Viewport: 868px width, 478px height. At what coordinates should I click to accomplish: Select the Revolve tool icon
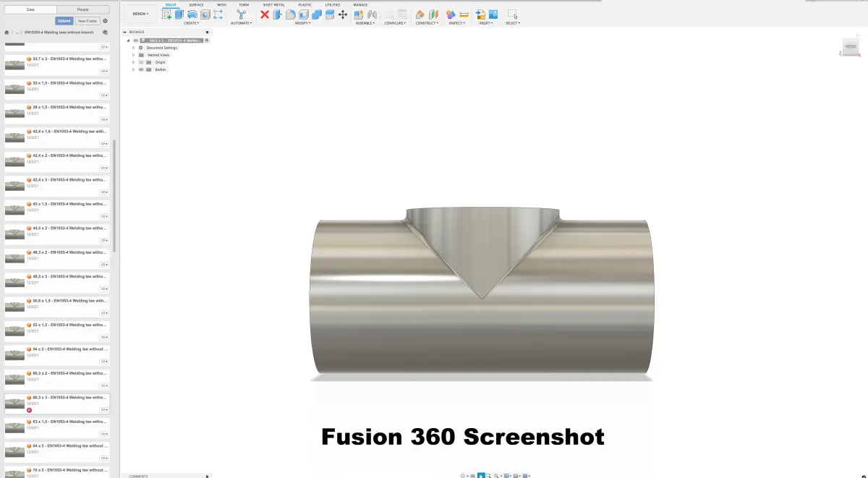[x=192, y=14]
